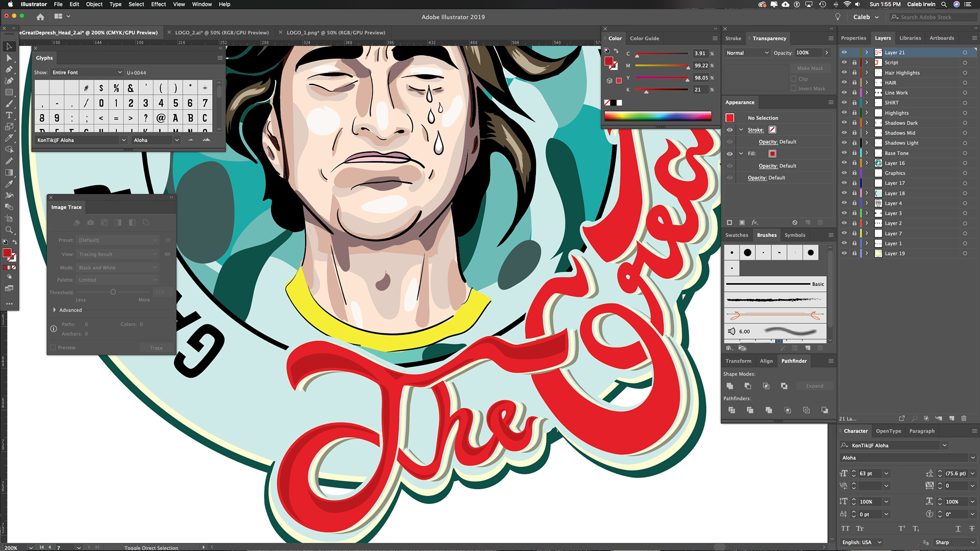Open Edit Toolbar three dots

[9, 304]
